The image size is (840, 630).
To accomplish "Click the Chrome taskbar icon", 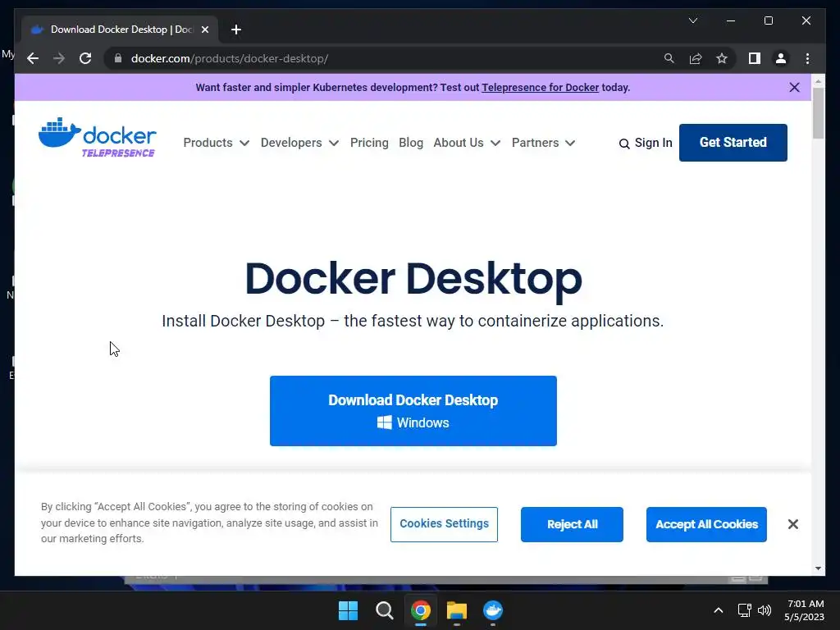I will point(421,610).
